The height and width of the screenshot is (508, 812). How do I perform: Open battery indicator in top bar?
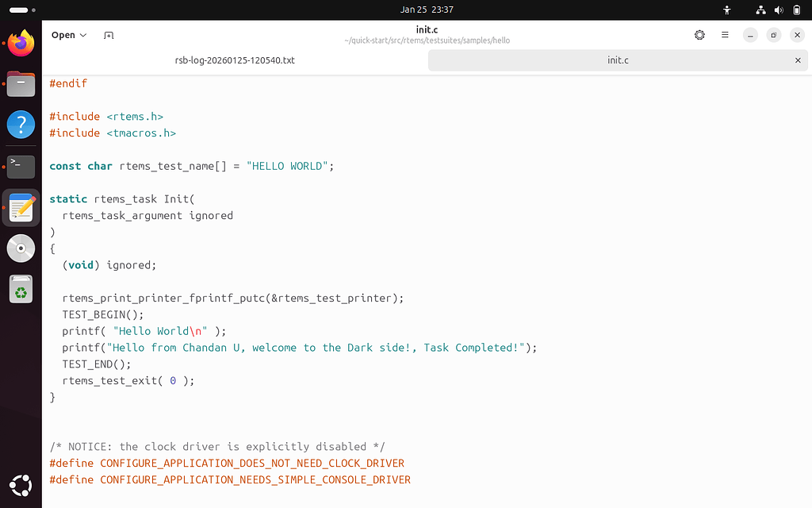click(x=797, y=10)
